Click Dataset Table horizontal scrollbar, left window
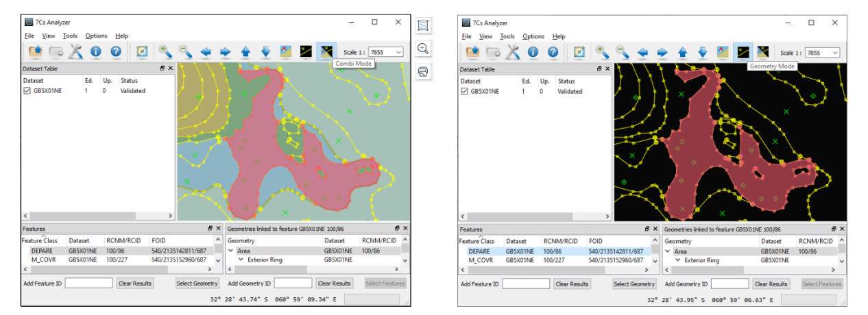 click(x=97, y=216)
